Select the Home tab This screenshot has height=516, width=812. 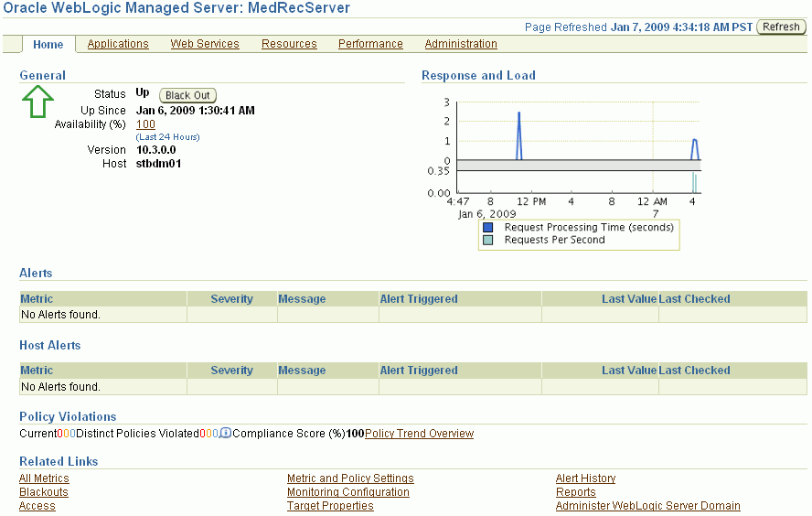tap(48, 45)
